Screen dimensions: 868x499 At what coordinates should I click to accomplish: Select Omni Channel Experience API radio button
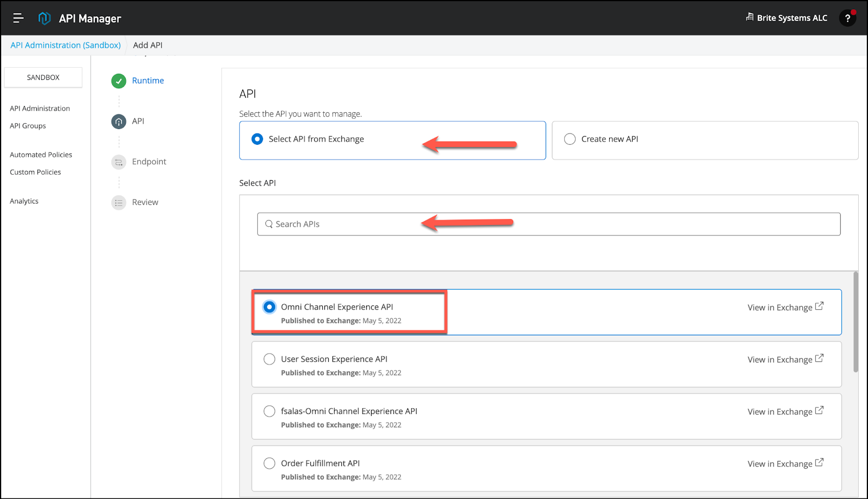click(269, 307)
